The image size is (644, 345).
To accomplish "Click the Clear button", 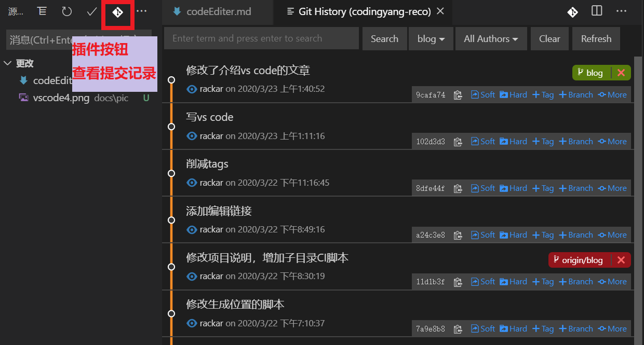I will pos(549,39).
